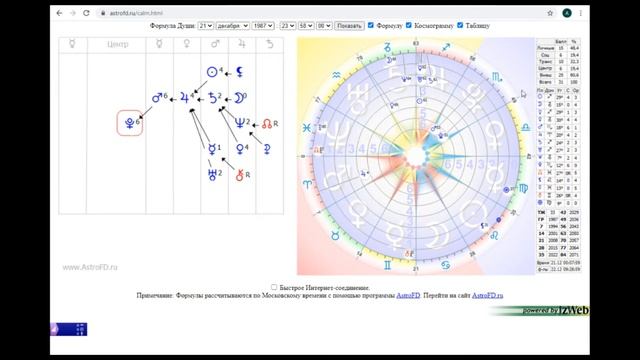Click the Jupiter column header in formula table

click(242, 44)
